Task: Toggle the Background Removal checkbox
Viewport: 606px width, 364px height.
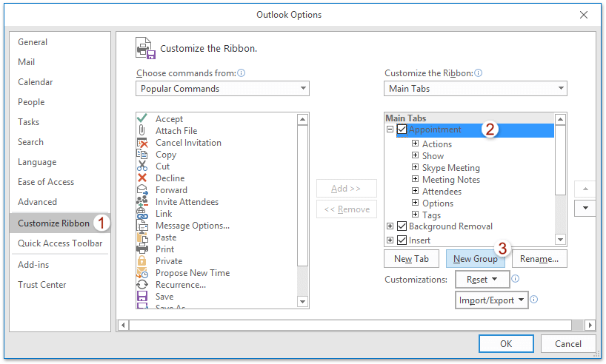Action: pos(402,226)
